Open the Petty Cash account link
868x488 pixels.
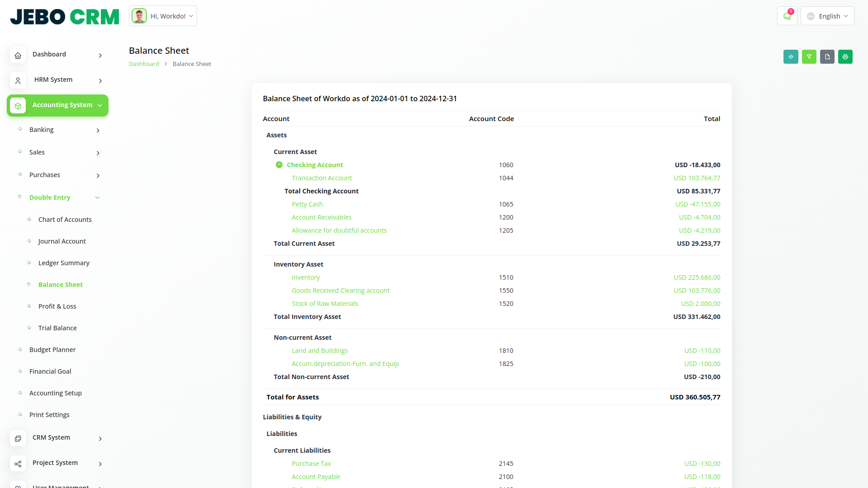307,204
